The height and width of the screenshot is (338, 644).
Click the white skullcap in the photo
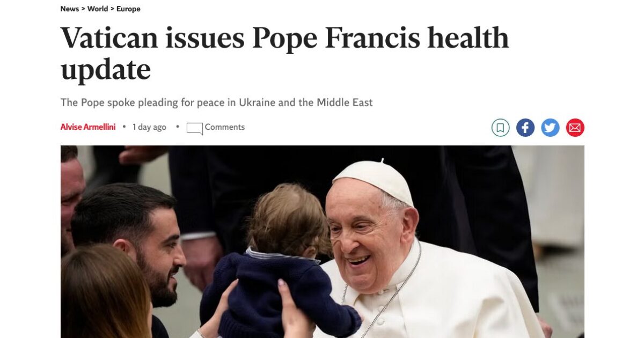click(374, 180)
